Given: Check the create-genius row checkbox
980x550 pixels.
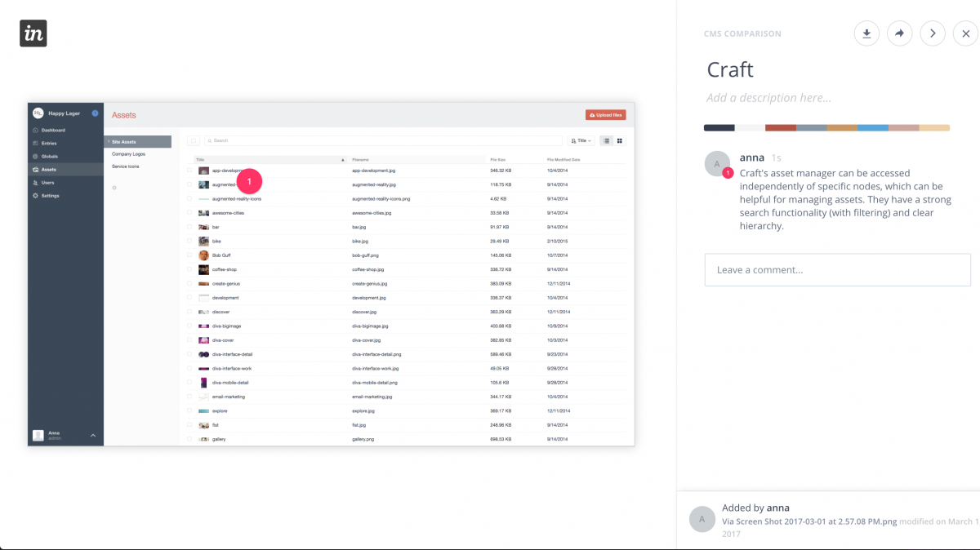Looking at the screenshot, I should tap(189, 284).
